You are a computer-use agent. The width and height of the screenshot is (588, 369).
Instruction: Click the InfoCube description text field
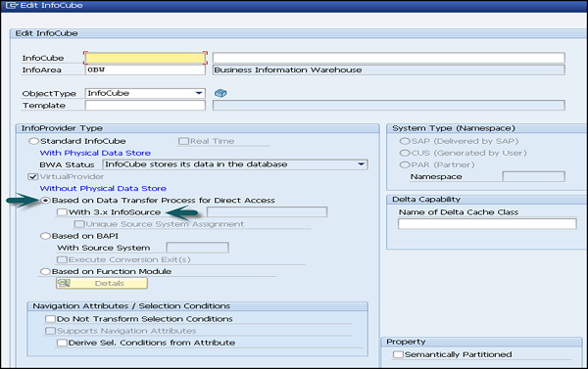point(388,58)
